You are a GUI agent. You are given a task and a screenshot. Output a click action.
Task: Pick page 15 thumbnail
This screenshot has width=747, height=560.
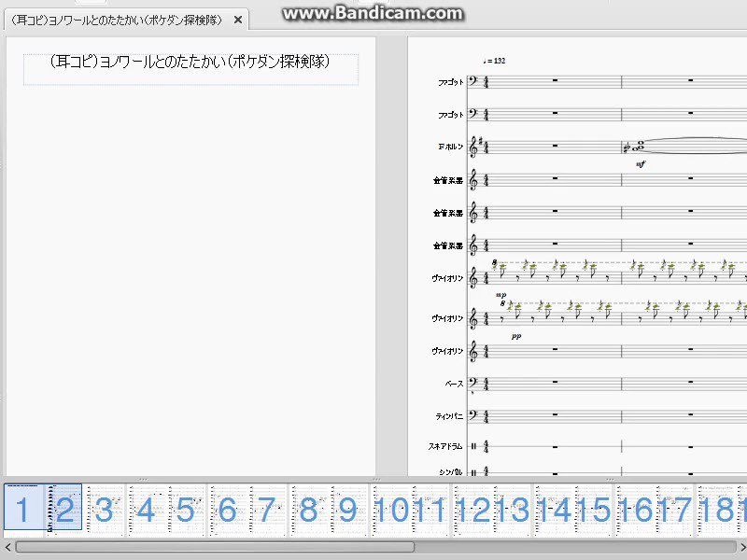595,509
